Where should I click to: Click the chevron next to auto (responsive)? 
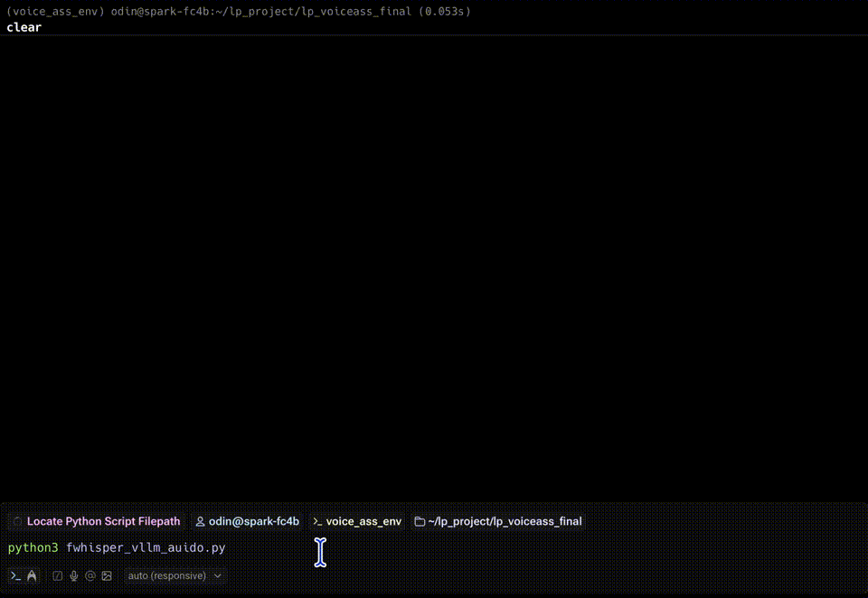tap(217, 575)
